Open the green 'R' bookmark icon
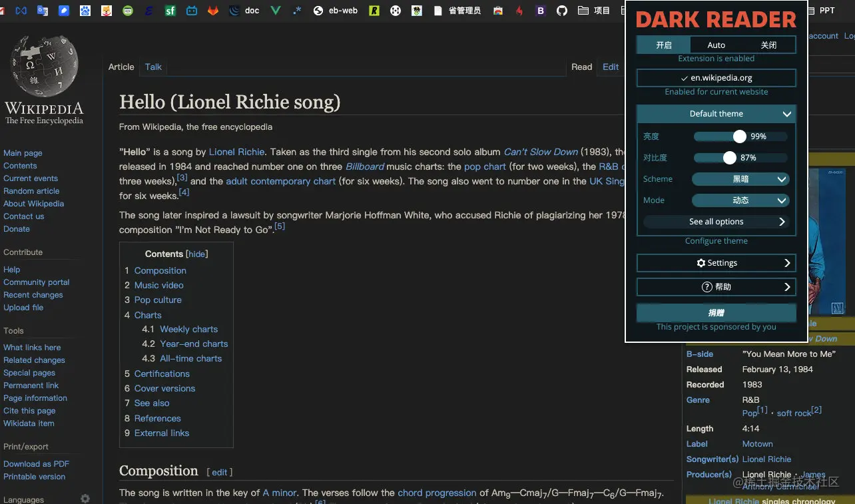Screen dimensions: 855x504 pyautogui.click(x=374, y=11)
